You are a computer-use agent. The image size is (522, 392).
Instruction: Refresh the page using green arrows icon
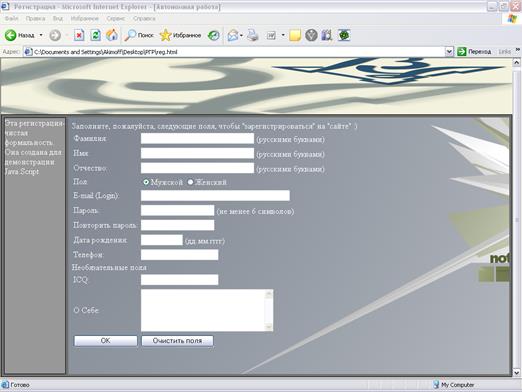pyautogui.click(x=95, y=35)
